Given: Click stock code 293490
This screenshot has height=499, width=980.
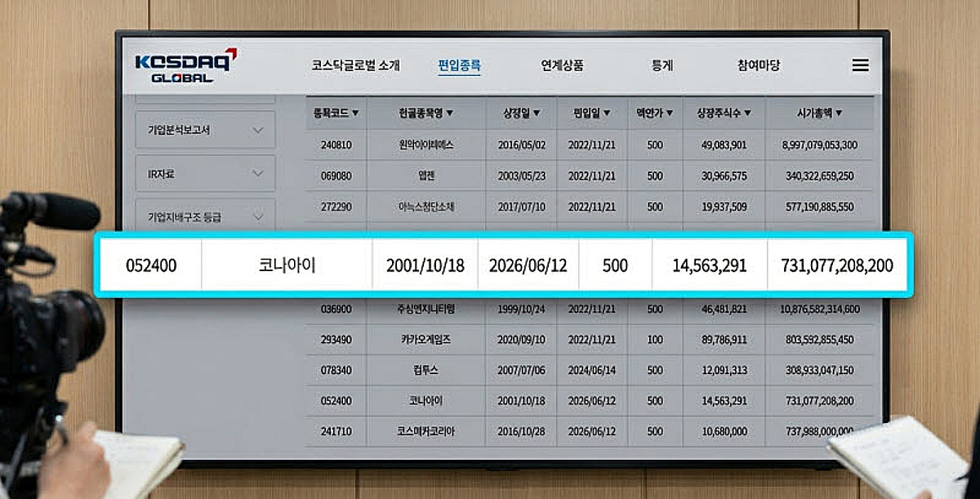Looking at the screenshot, I should point(336,339).
